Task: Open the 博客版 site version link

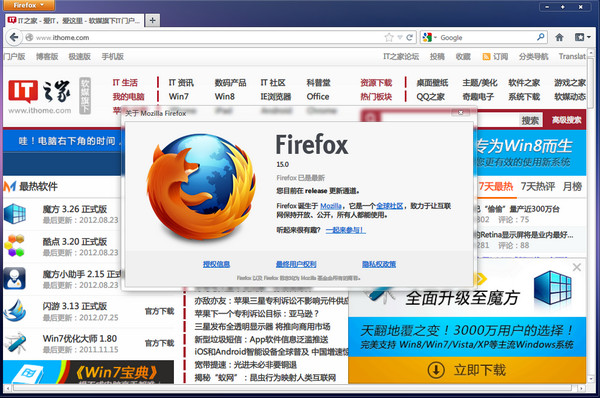Action: point(47,57)
